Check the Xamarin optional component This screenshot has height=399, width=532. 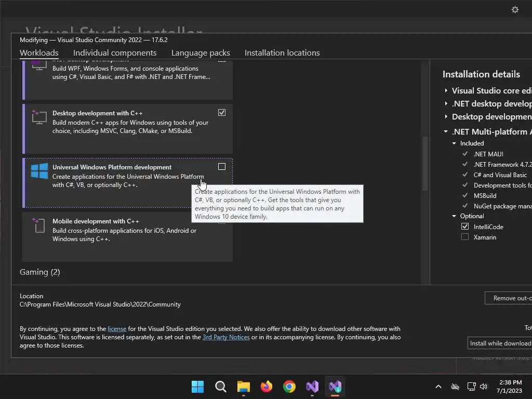pyautogui.click(x=465, y=237)
